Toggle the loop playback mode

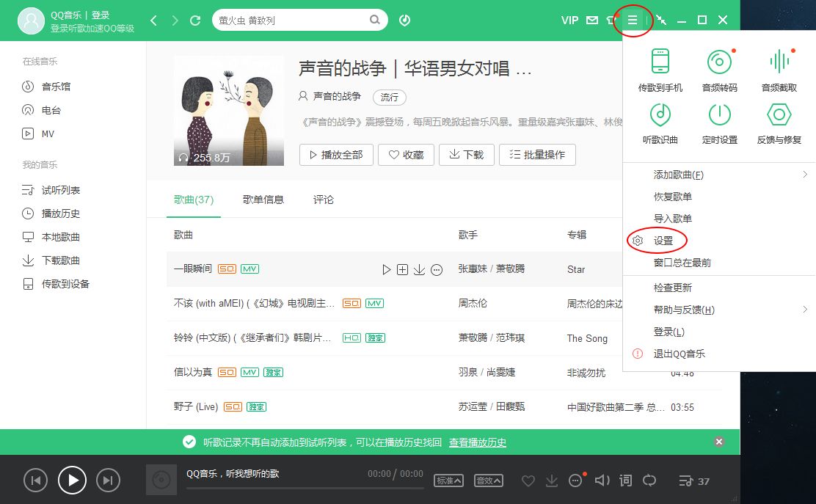(x=649, y=480)
